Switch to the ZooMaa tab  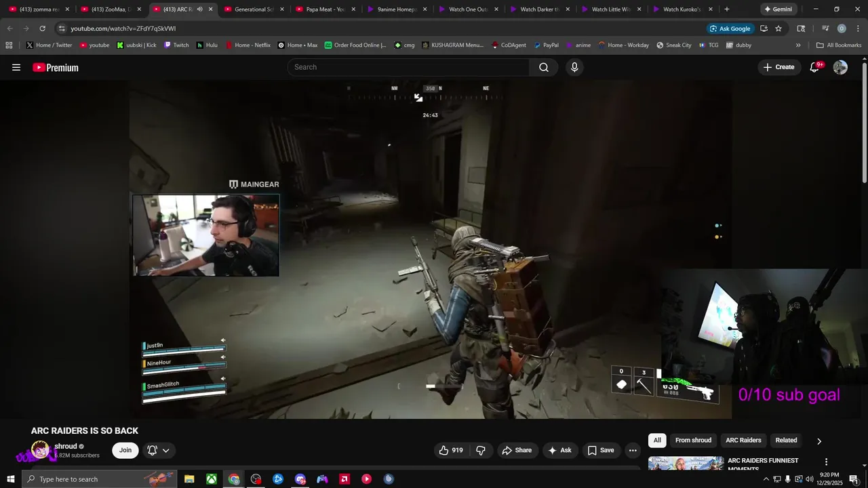tap(111, 9)
